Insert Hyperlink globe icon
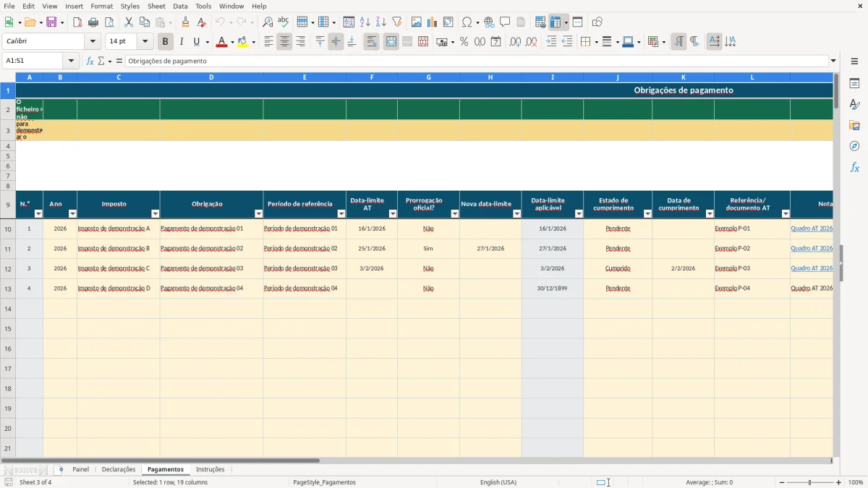868x488 pixels. 490,22
